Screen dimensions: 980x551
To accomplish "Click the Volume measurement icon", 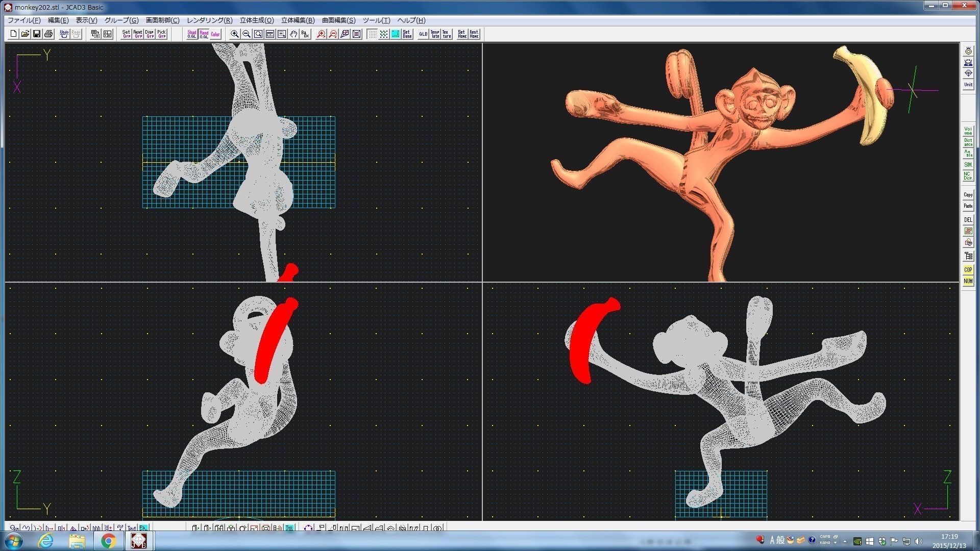I will pyautogui.click(x=968, y=131).
